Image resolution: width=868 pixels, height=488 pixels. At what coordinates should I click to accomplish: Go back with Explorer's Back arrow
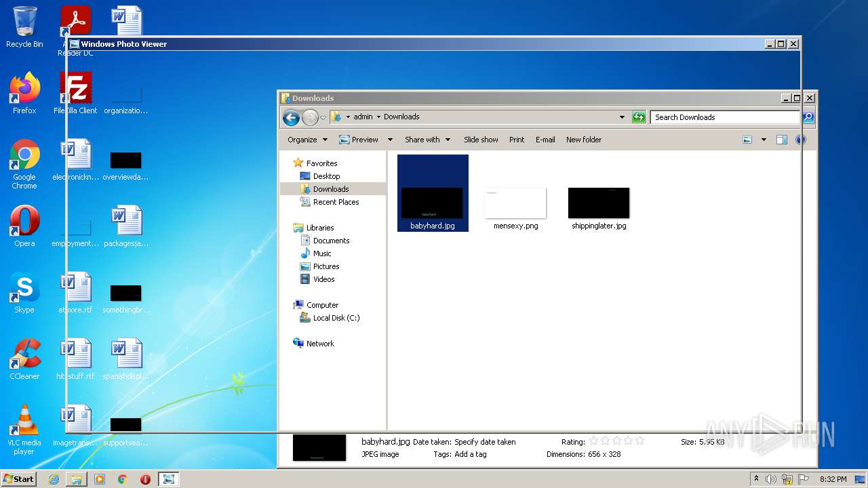click(x=291, y=117)
